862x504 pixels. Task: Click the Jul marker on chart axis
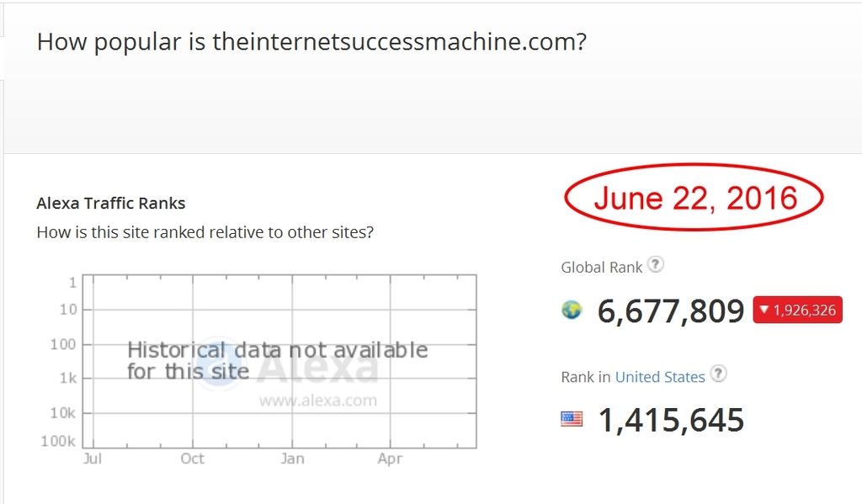coord(93,459)
